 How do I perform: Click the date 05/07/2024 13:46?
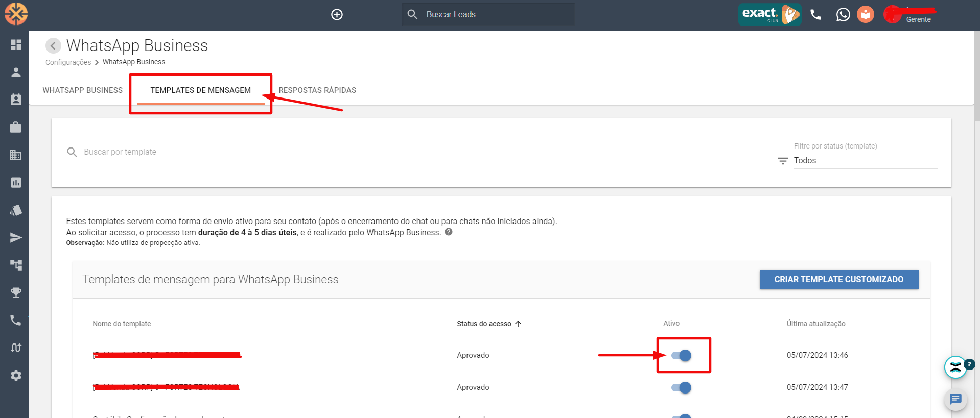point(818,355)
